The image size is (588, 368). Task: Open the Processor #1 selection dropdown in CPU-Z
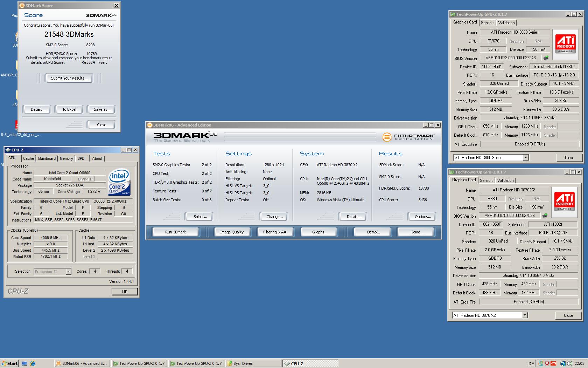click(x=68, y=272)
